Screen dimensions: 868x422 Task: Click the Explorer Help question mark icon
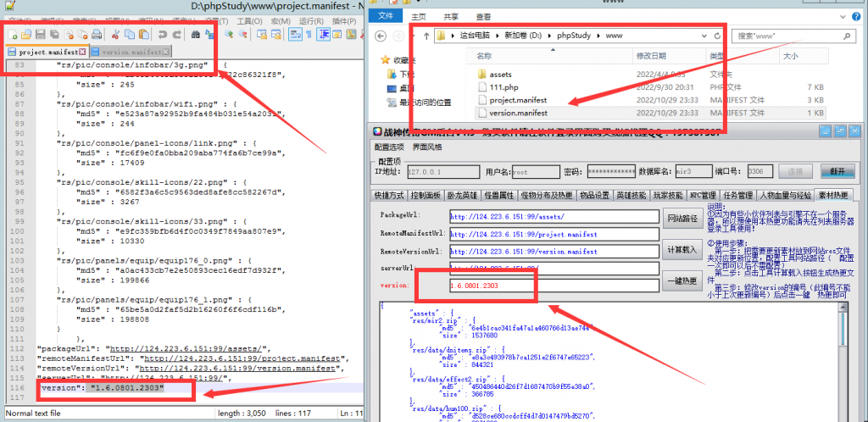click(857, 17)
